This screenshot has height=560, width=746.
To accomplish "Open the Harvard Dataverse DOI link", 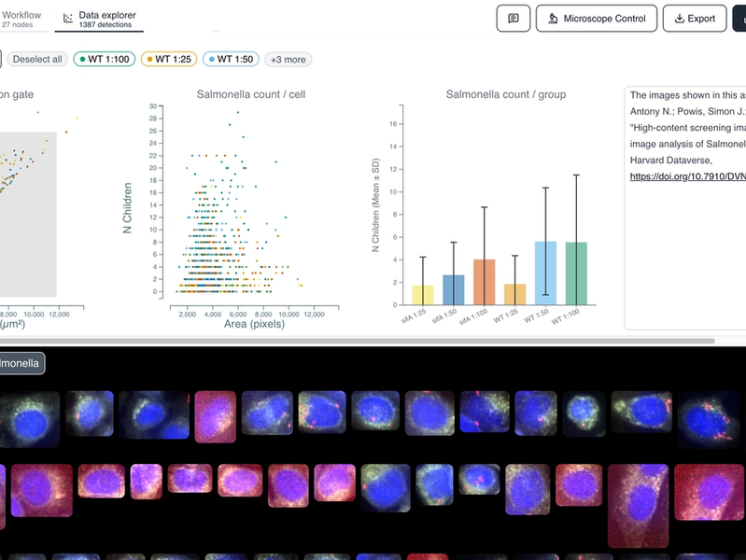I will pyautogui.click(x=687, y=176).
